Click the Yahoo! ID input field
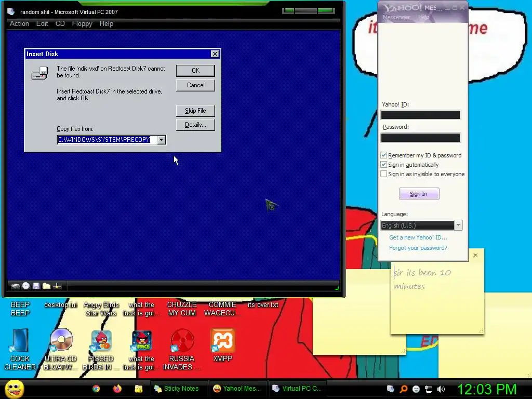Image resolution: width=532 pixels, height=399 pixels. (421, 115)
